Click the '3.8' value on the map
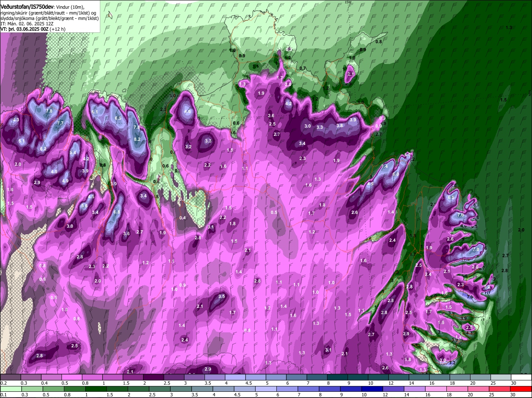532x398 pixels. (x=340, y=125)
